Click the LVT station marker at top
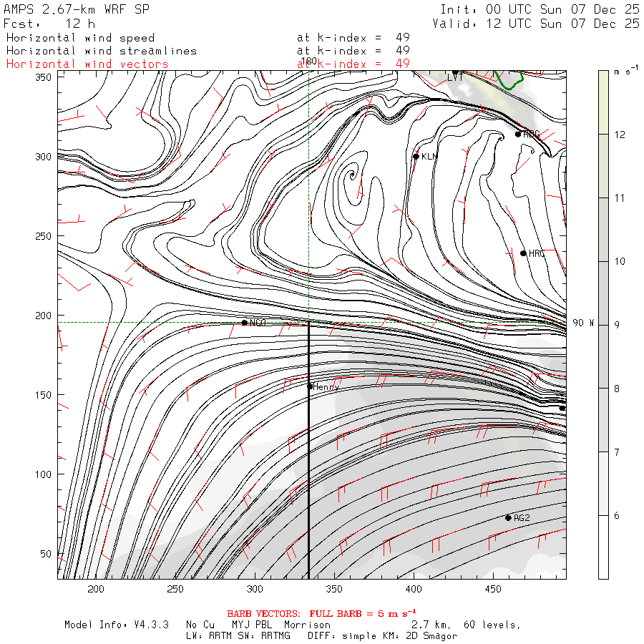Viewport: 644px width, 644px height. [x=455, y=72]
